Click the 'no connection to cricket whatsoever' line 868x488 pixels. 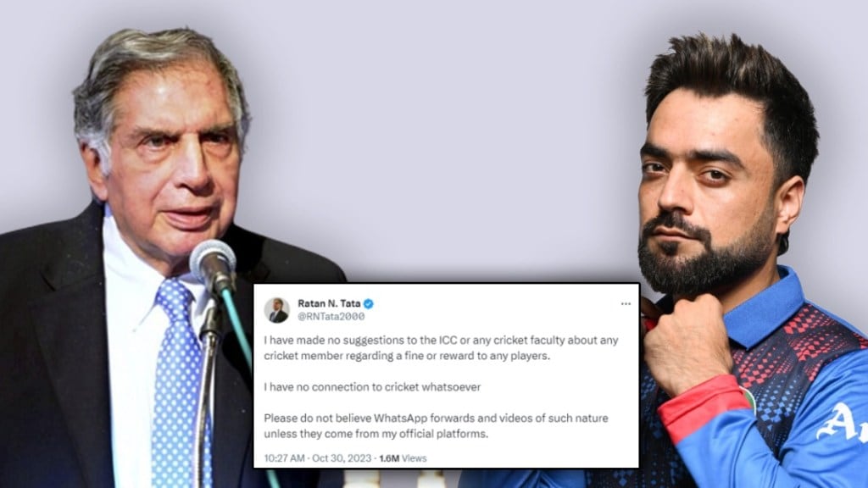click(372, 386)
